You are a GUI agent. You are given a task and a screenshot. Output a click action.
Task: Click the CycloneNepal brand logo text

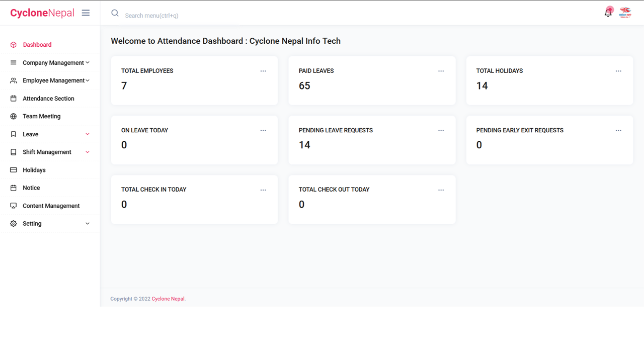click(42, 13)
